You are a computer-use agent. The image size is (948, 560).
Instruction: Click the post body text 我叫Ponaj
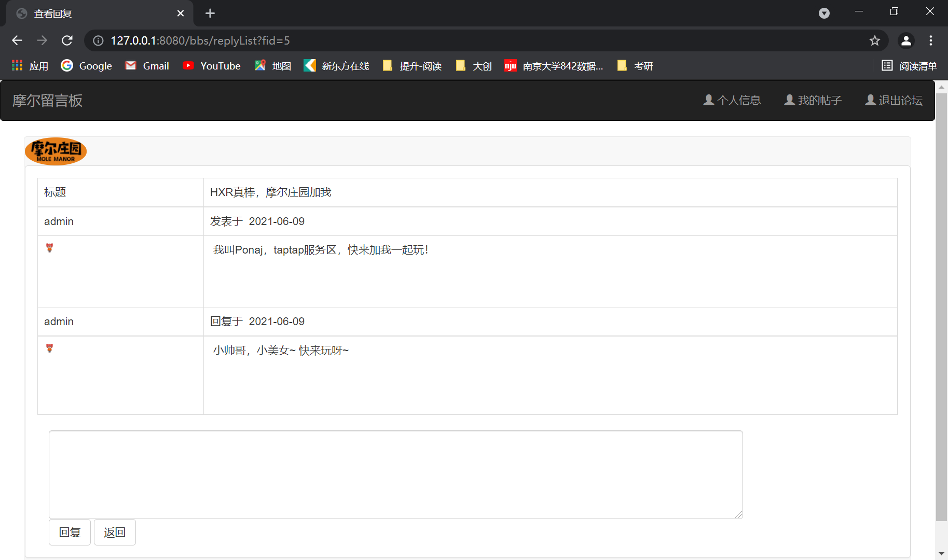pos(321,250)
